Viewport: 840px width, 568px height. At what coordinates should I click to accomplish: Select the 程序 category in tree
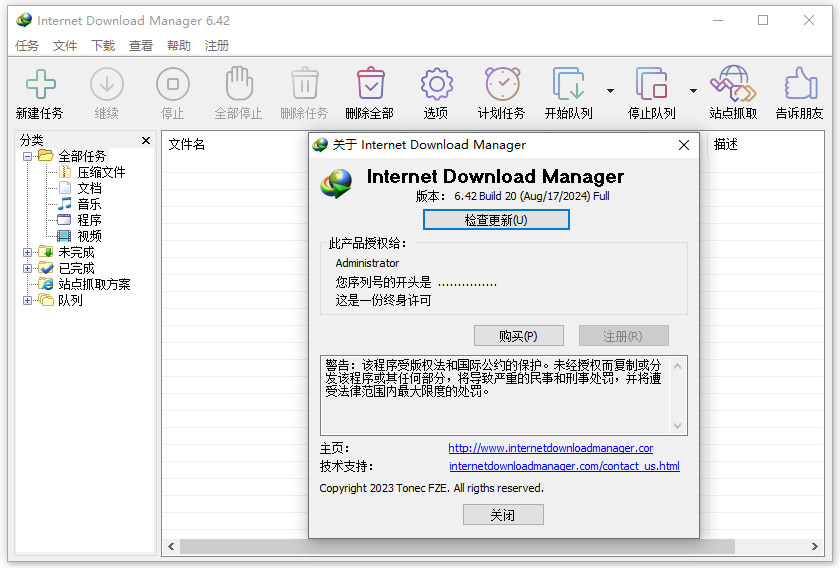(x=89, y=220)
